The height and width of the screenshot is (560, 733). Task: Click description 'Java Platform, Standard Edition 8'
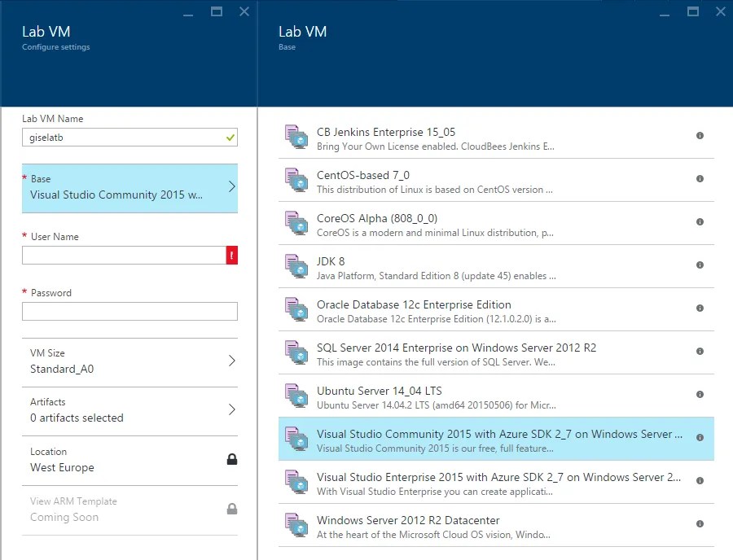click(437, 276)
